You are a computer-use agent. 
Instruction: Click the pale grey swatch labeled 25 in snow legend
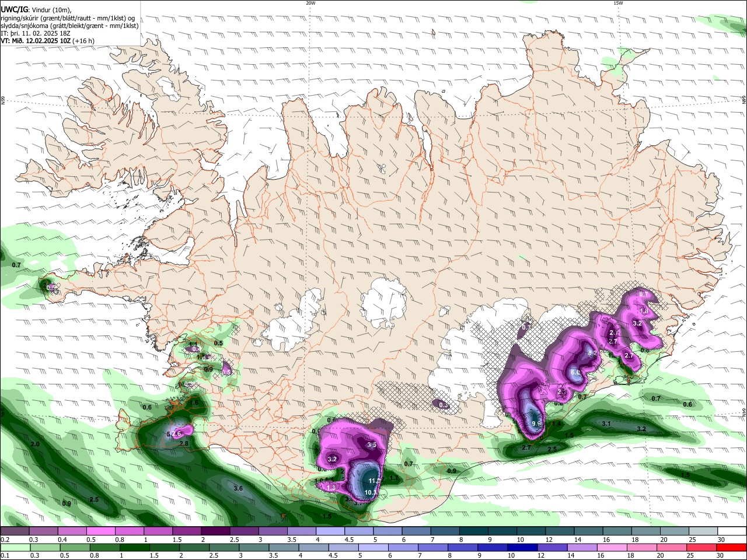coord(704,531)
